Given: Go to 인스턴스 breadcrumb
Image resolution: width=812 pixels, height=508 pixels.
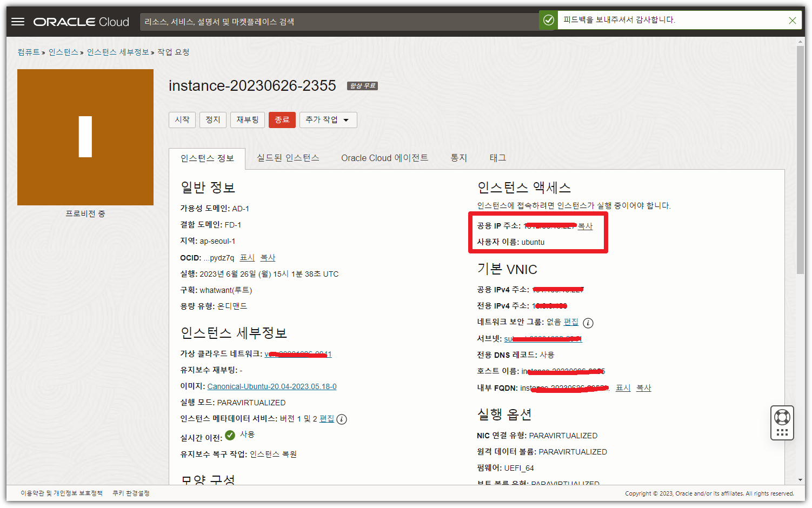Looking at the screenshot, I should tap(63, 52).
